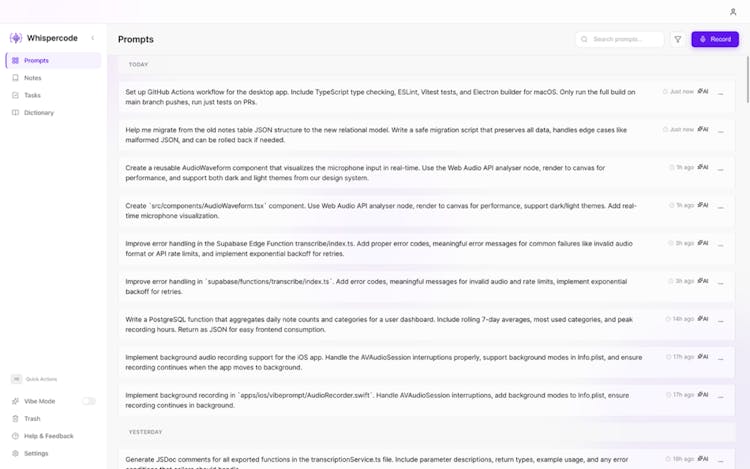750x469 pixels.
Task: Click AI tag on AudioWaveform component prompt
Action: pyautogui.click(x=703, y=167)
